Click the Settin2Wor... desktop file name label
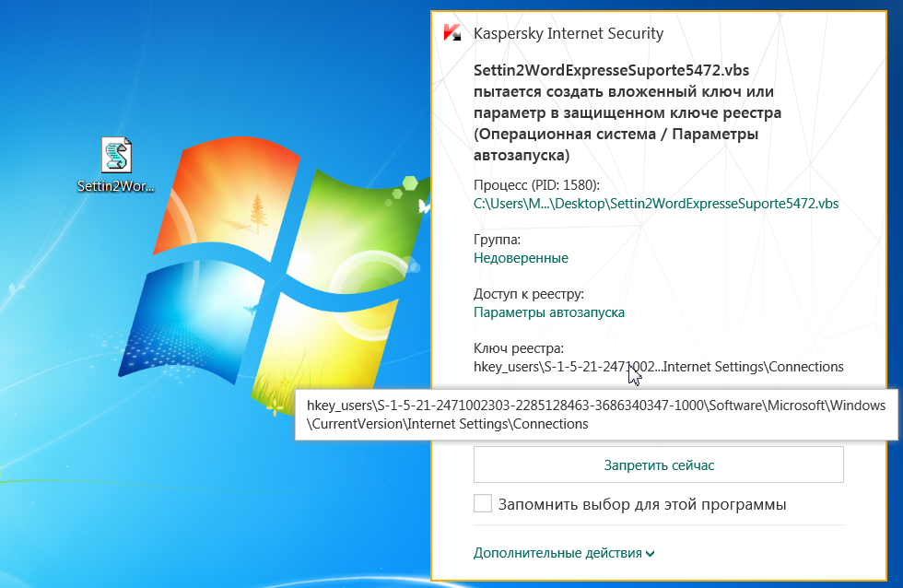903x588 pixels. (116, 186)
